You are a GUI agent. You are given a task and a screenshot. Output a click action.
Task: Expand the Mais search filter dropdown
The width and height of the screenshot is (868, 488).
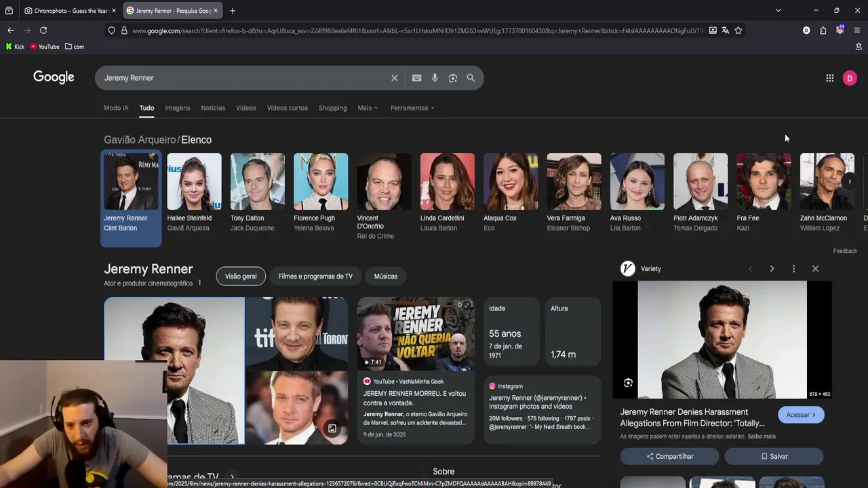click(368, 108)
